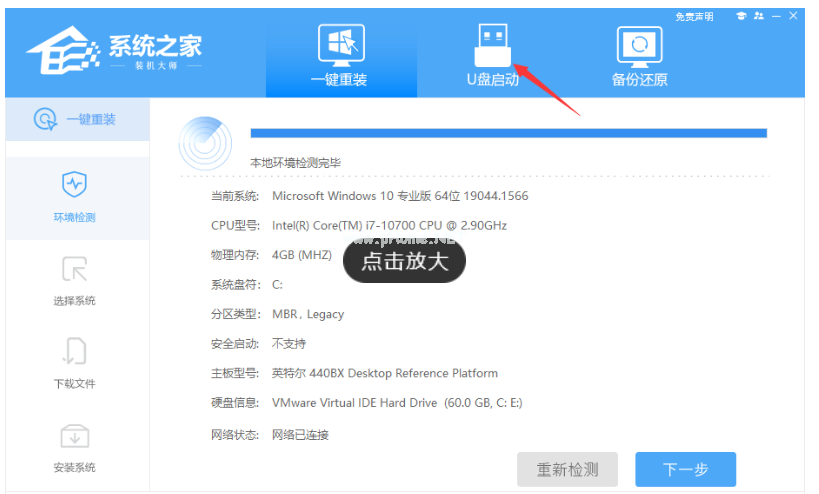Click the 一键重装 sidebar header
The height and width of the screenshot is (494, 819).
[x=75, y=119]
